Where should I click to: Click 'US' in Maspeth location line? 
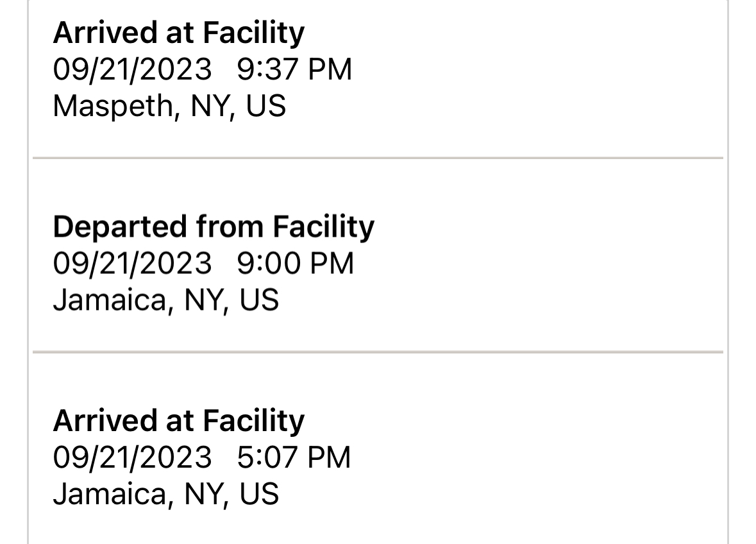pos(266,106)
